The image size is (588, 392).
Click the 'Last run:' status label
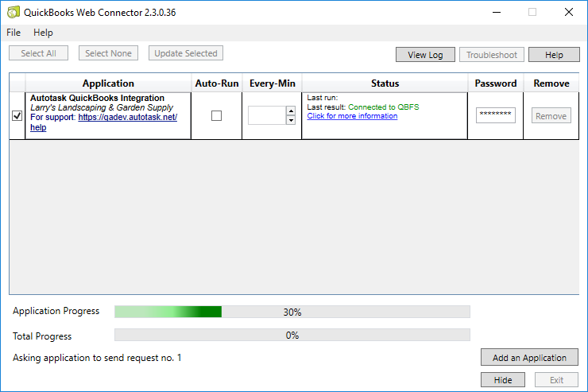[x=323, y=98]
